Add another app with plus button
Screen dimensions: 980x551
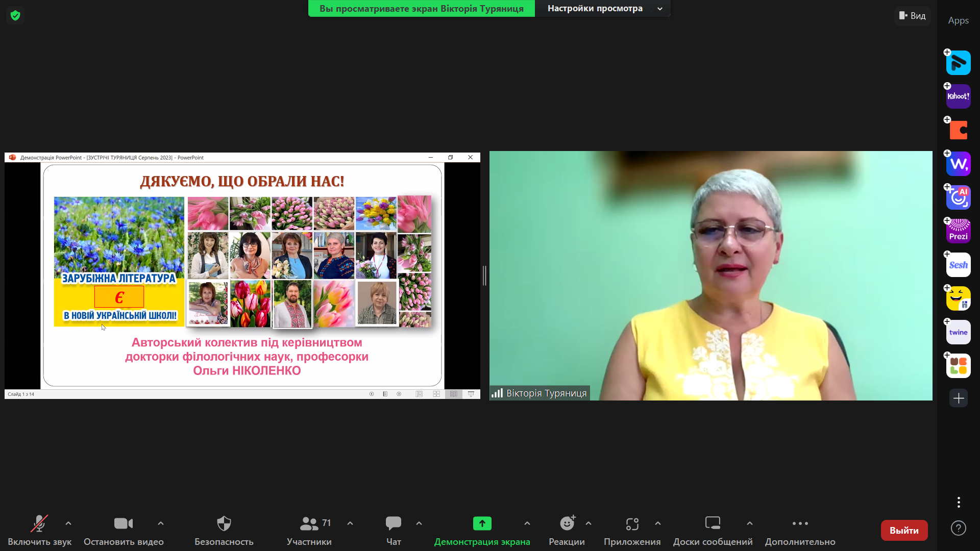[x=958, y=398]
